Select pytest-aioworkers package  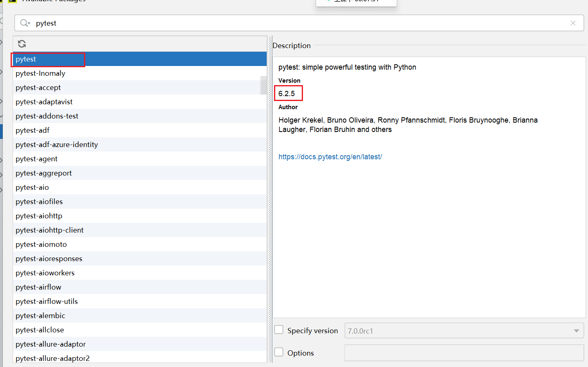140,273
